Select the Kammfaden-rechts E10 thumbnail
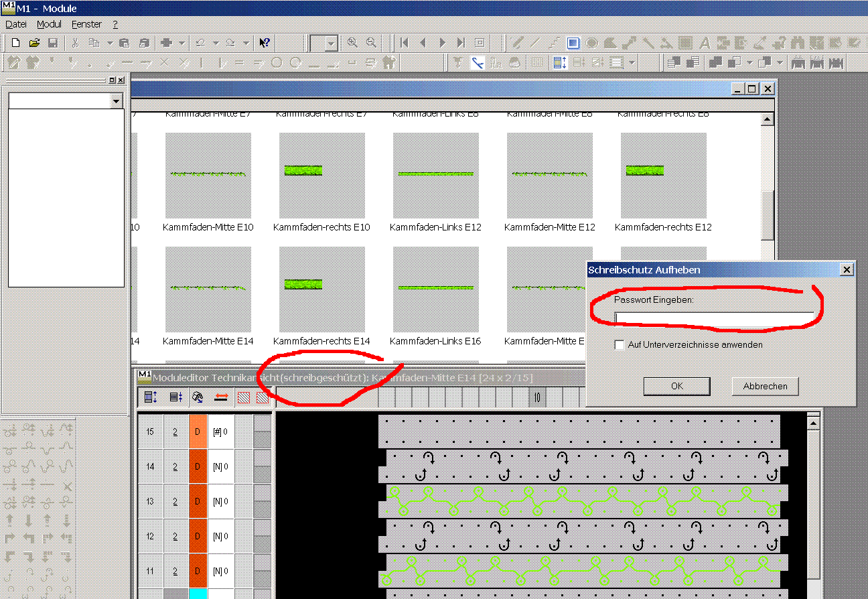The height and width of the screenshot is (599, 868). coord(322,176)
